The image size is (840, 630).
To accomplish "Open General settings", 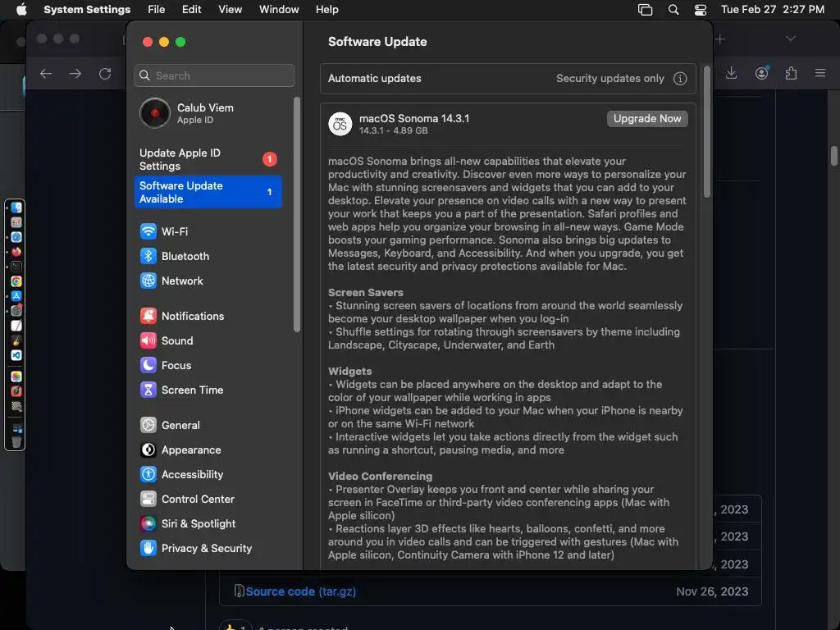I will pos(170,426).
